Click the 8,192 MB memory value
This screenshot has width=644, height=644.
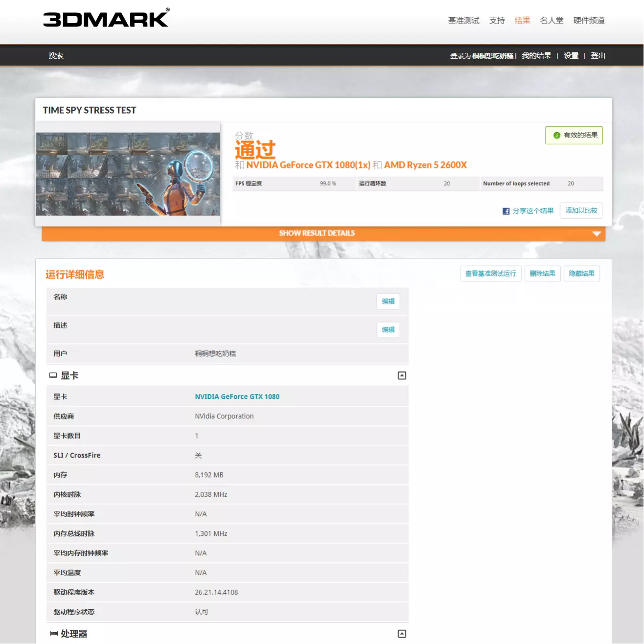pyautogui.click(x=209, y=475)
